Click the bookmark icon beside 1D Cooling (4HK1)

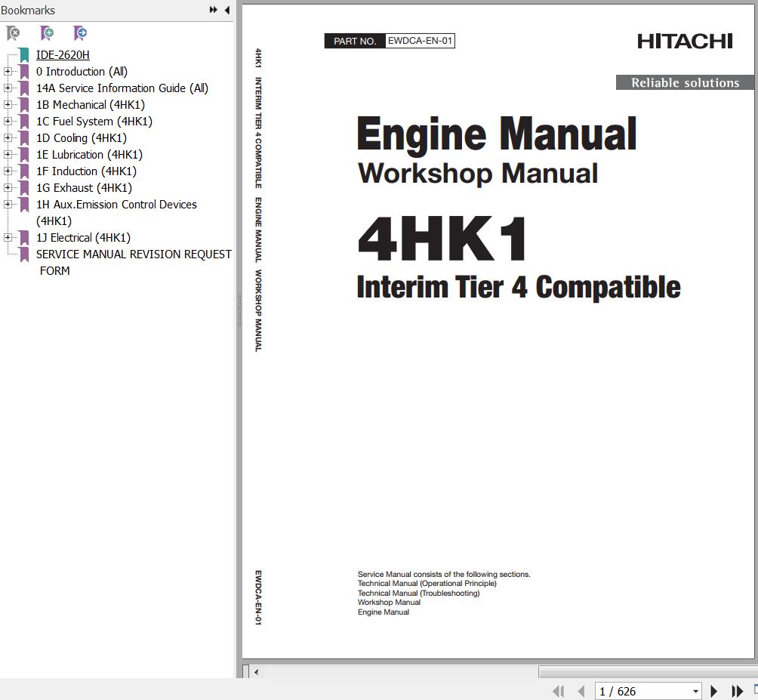point(24,137)
